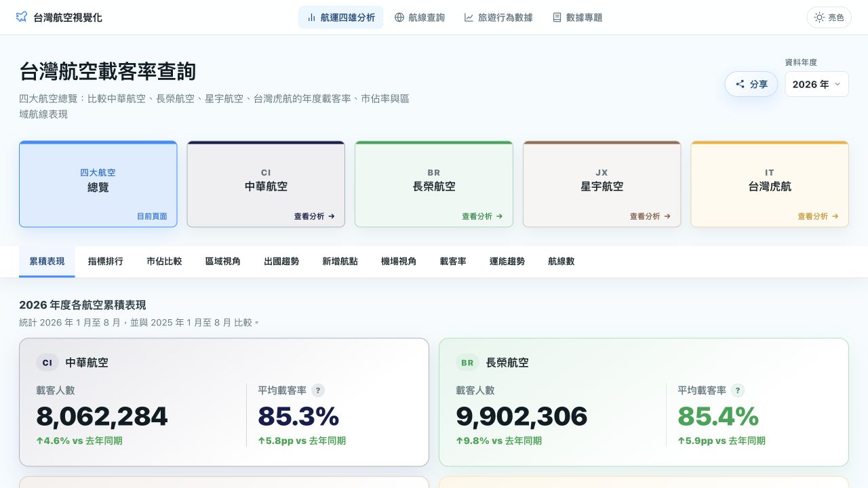Click help icon beside 長榮航空 平均載客率

(738, 390)
